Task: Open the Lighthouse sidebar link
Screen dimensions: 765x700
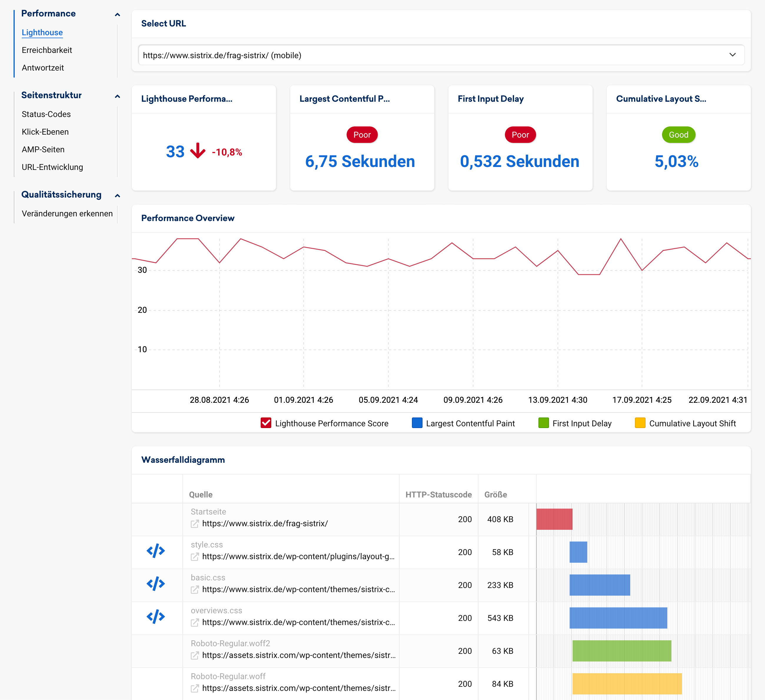Action: point(42,33)
